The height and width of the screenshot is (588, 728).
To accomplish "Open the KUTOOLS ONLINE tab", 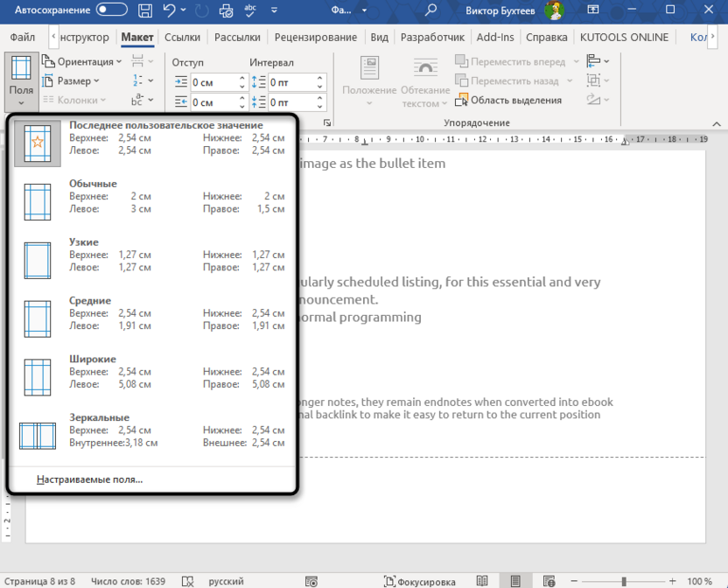I will [x=624, y=37].
